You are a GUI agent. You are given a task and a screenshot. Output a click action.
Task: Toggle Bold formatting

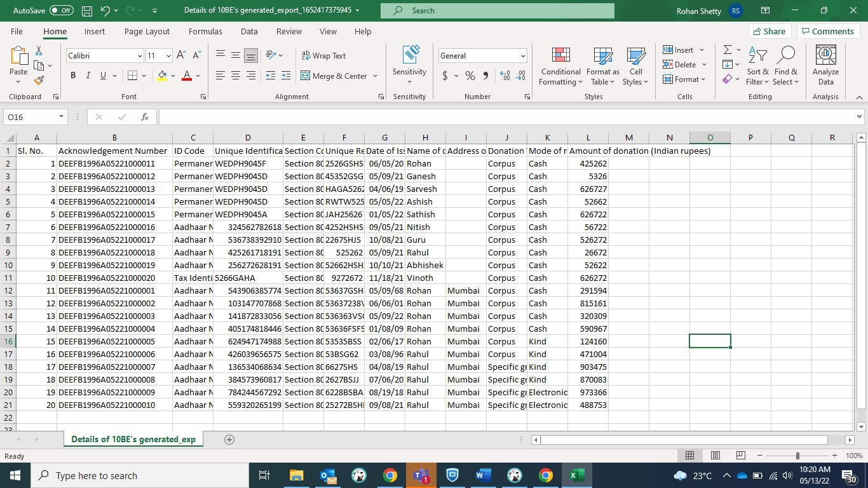click(x=73, y=76)
